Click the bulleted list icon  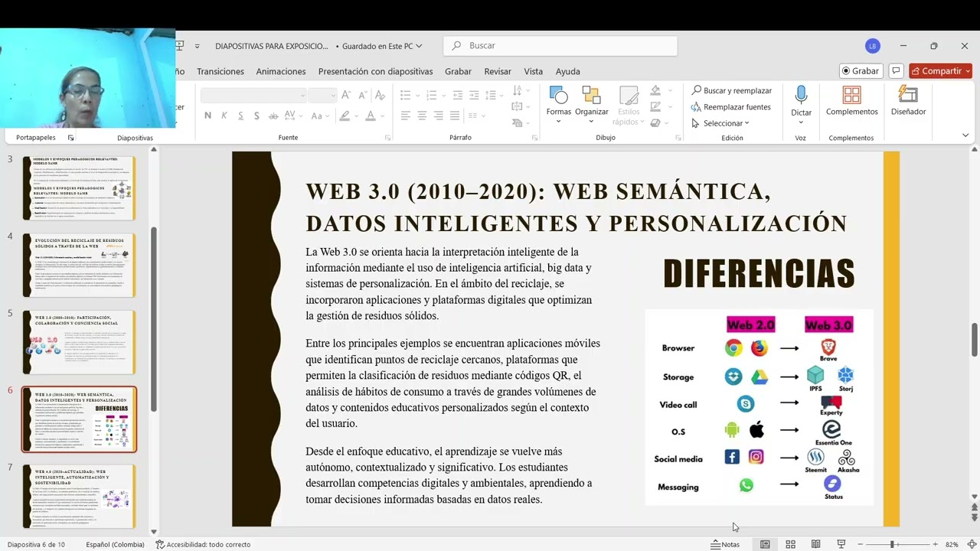coord(406,95)
